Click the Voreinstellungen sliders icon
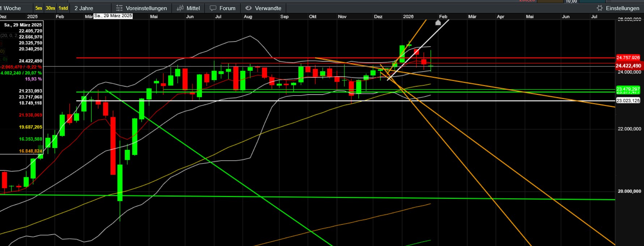This screenshot has height=246, width=644. click(x=119, y=8)
